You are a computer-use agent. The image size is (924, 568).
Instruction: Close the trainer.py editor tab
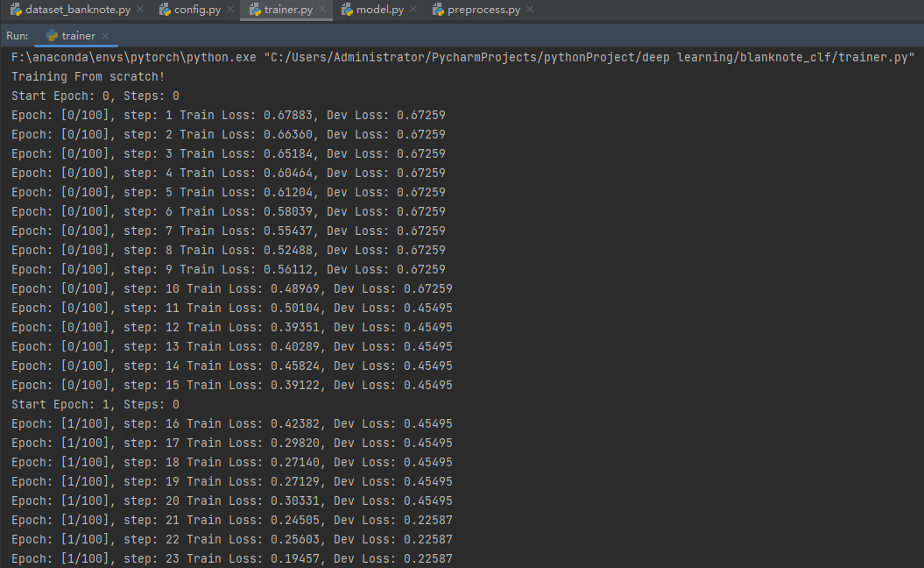click(x=322, y=10)
